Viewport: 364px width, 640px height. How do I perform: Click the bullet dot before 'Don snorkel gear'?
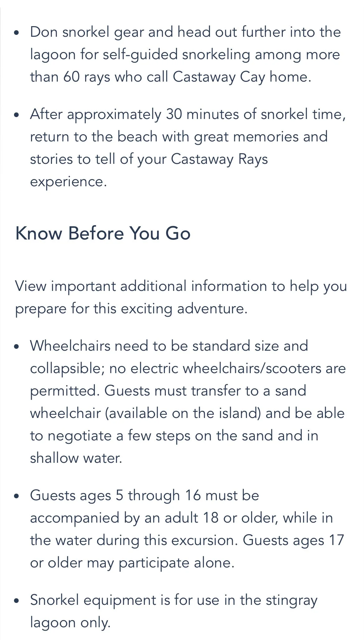click(x=17, y=32)
